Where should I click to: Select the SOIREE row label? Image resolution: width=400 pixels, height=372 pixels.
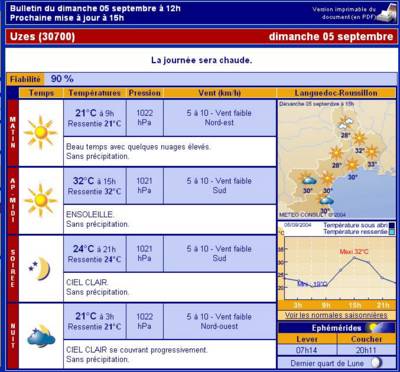click(13, 268)
